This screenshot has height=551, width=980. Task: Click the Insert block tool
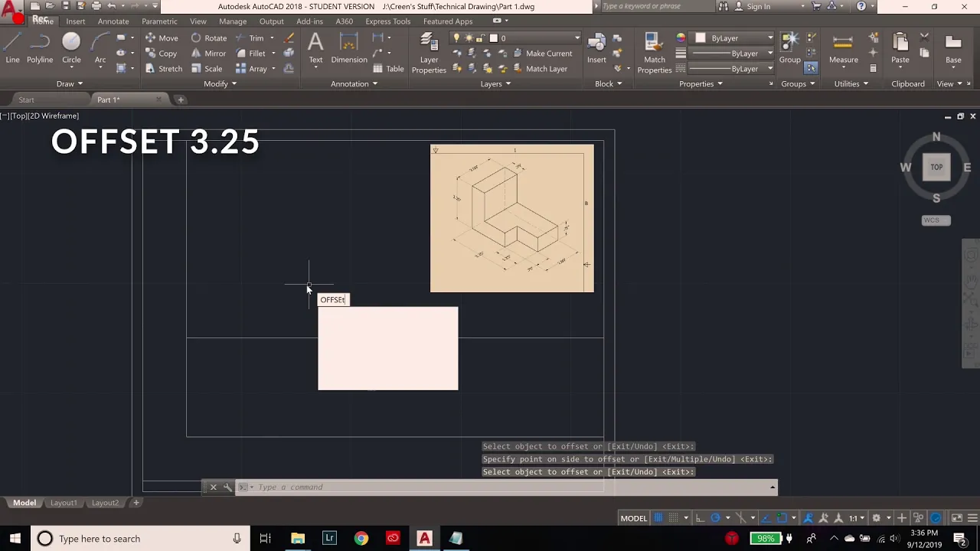596,48
